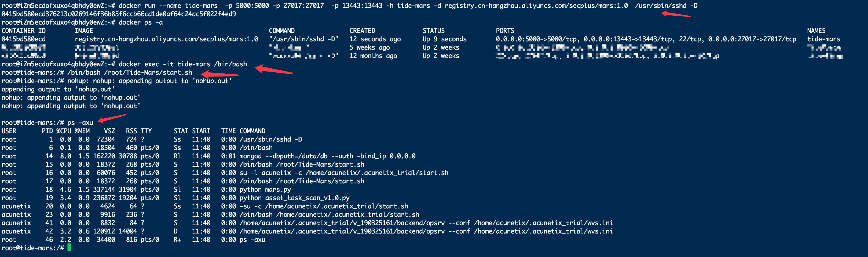Image resolution: width=868 pixels, height=257 pixels.
Task: Click the red arrow beside docker exec command
Action: pyautogui.click(x=274, y=70)
